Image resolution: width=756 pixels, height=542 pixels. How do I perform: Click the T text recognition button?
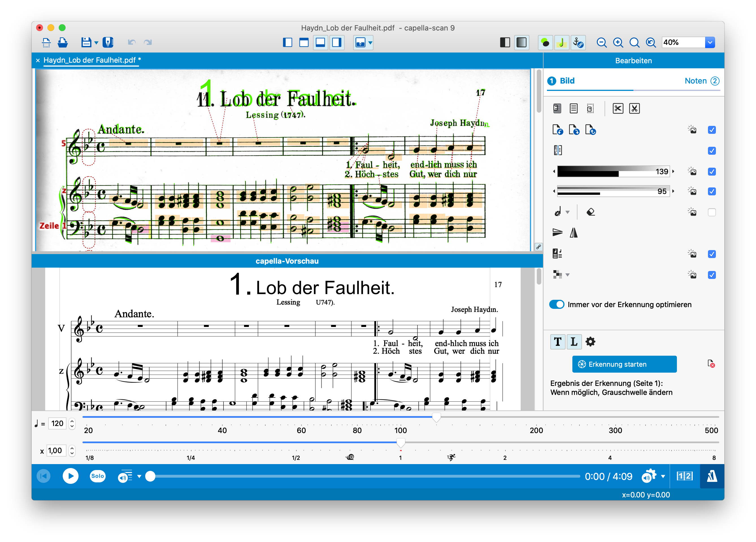pyautogui.click(x=557, y=342)
